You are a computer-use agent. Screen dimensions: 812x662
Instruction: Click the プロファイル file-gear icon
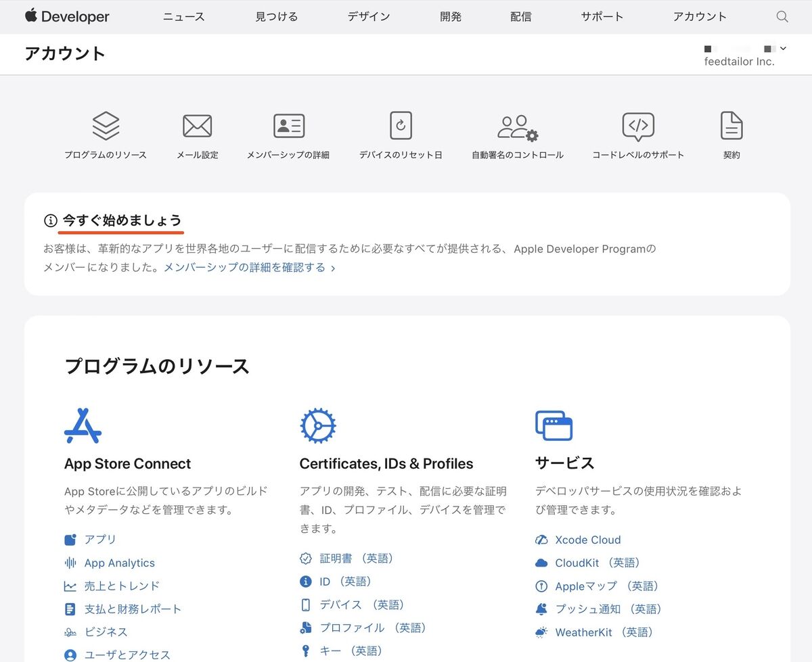tap(306, 628)
